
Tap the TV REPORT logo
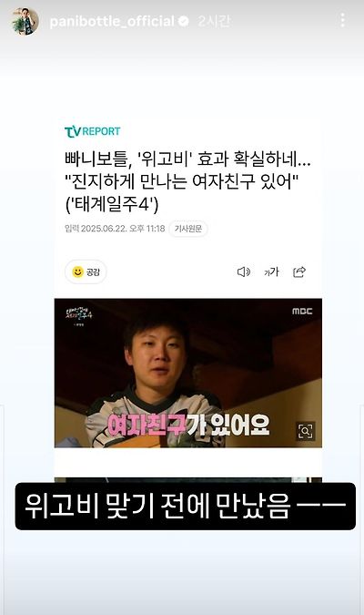click(x=93, y=131)
